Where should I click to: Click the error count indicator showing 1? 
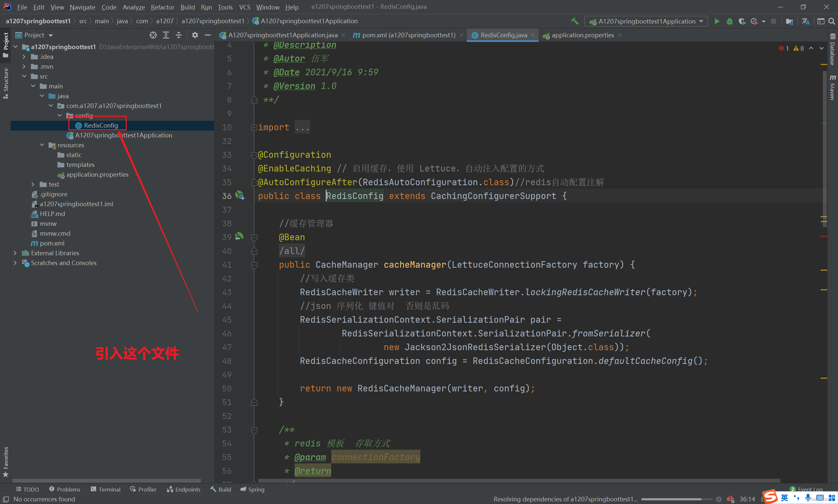click(x=783, y=48)
